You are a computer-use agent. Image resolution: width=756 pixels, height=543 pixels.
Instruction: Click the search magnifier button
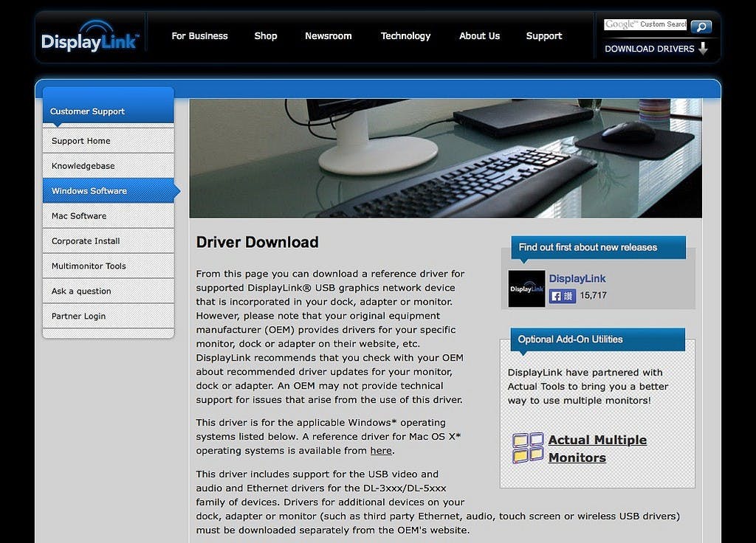click(701, 26)
